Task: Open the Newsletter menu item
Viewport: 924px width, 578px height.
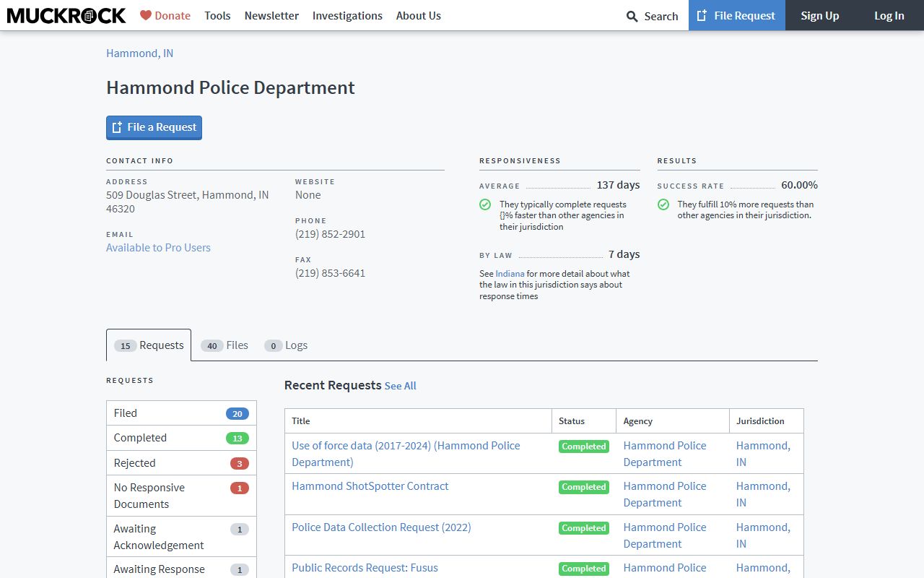Action: tap(271, 15)
